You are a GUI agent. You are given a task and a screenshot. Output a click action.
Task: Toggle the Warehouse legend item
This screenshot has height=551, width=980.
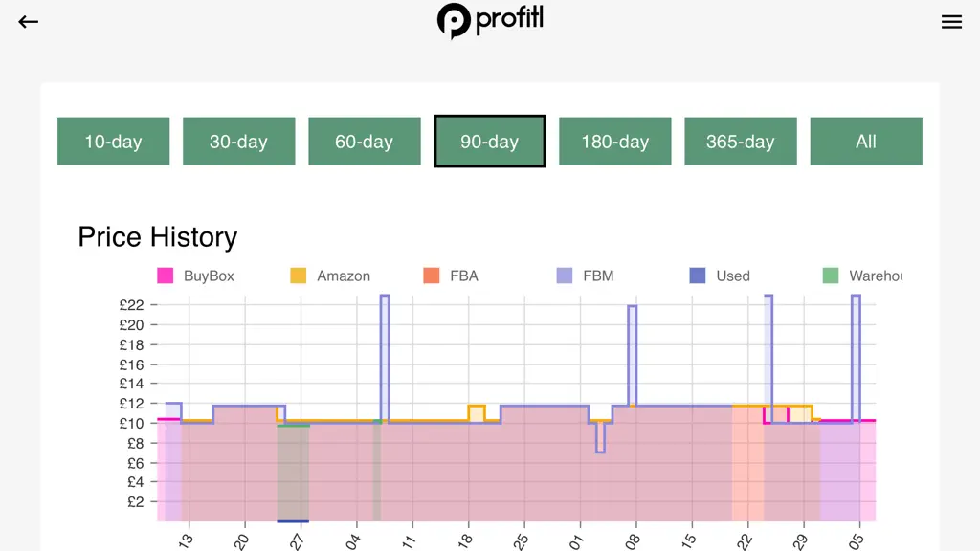862,275
